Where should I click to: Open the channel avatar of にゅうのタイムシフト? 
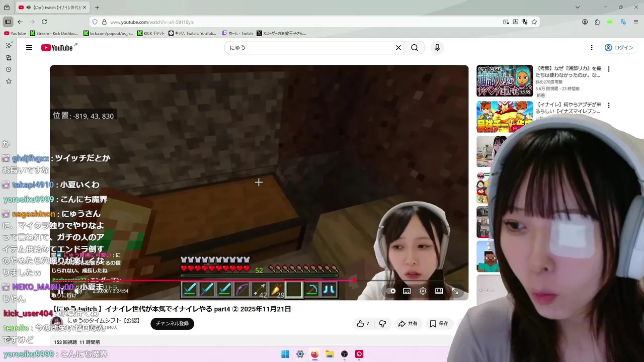pyautogui.click(x=57, y=322)
